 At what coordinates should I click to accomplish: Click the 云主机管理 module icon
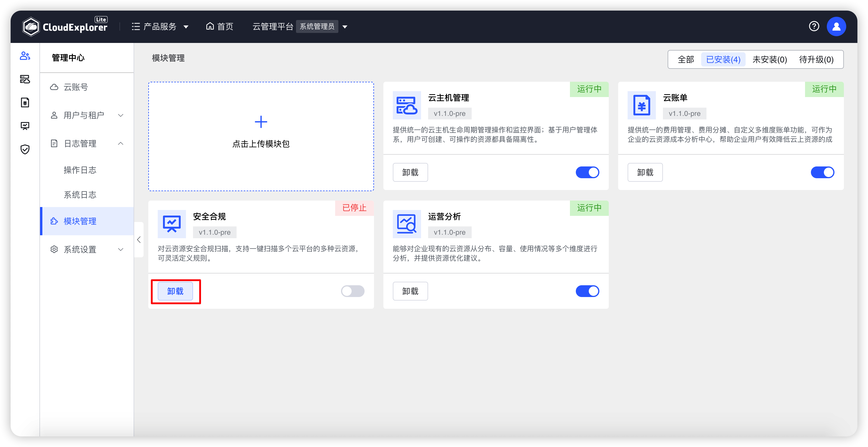click(407, 105)
